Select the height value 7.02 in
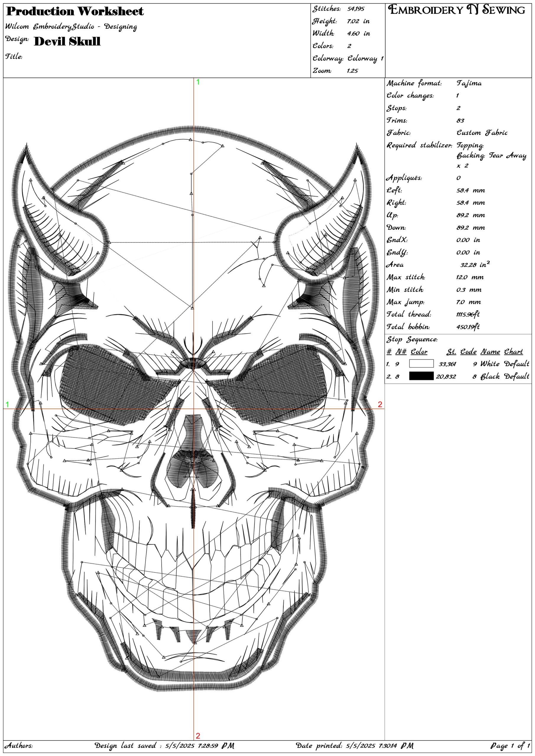This screenshot has width=535, height=756. [x=358, y=21]
